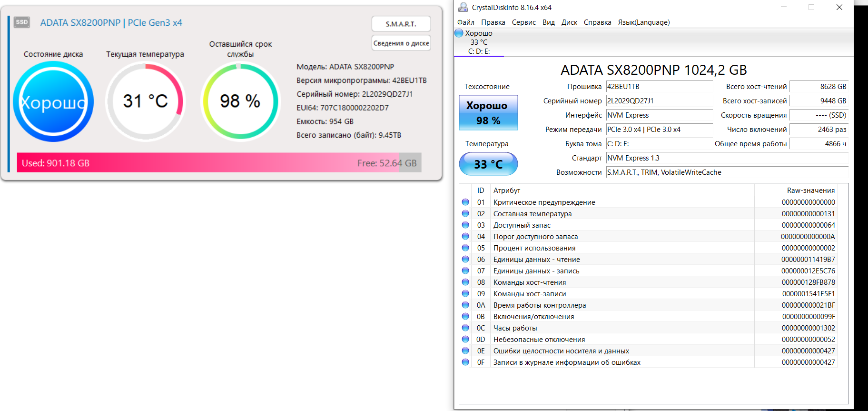The width and height of the screenshot is (868, 411).
Task: Click the Всего записано (байт): 9.45TB line
Action: pyautogui.click(x=349, y=135)
